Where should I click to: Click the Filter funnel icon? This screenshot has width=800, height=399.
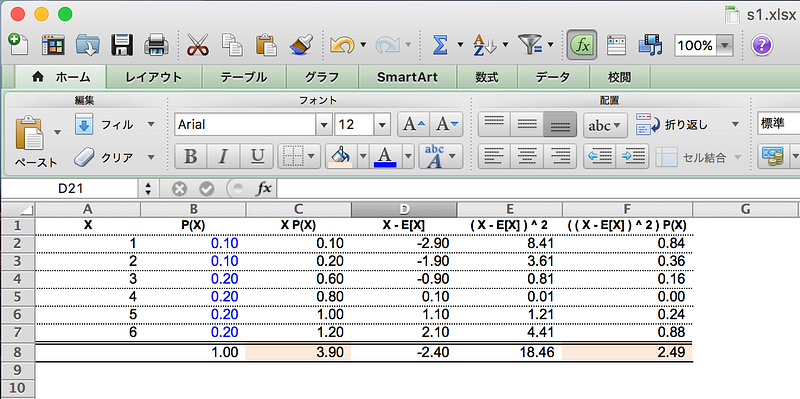[x=530, y=45]
